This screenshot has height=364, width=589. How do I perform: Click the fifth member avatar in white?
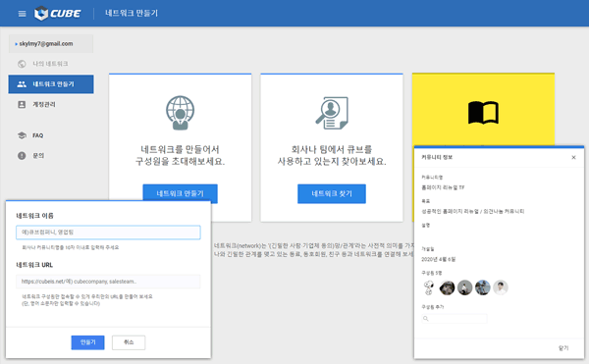(x=501, y=287)
